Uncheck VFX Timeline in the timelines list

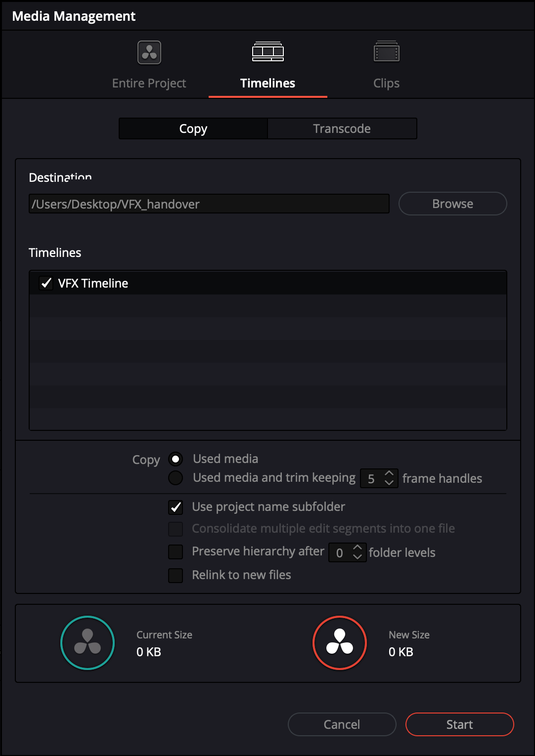click(x=46, y=283)
